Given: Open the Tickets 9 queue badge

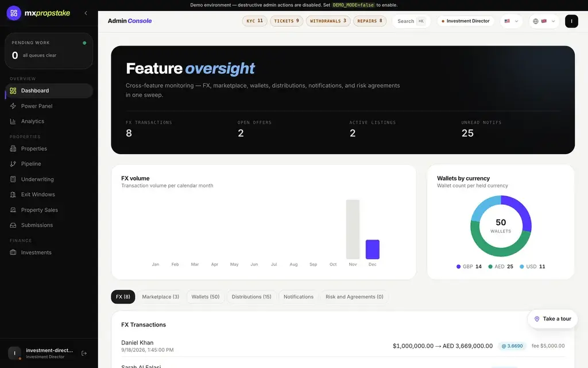Looking at the screenshot, I should (x=287, y=21).
